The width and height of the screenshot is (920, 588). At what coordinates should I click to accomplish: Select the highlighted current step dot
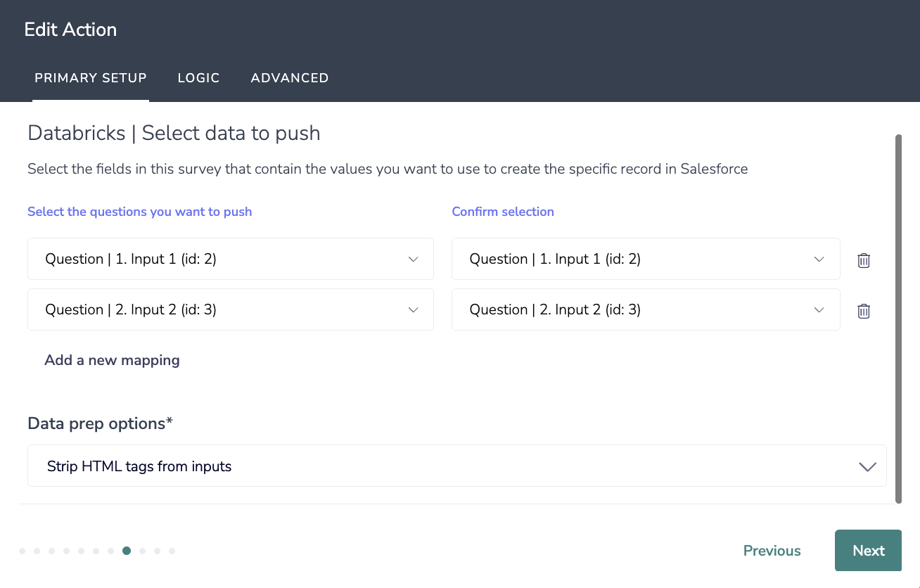pos(127,551)
